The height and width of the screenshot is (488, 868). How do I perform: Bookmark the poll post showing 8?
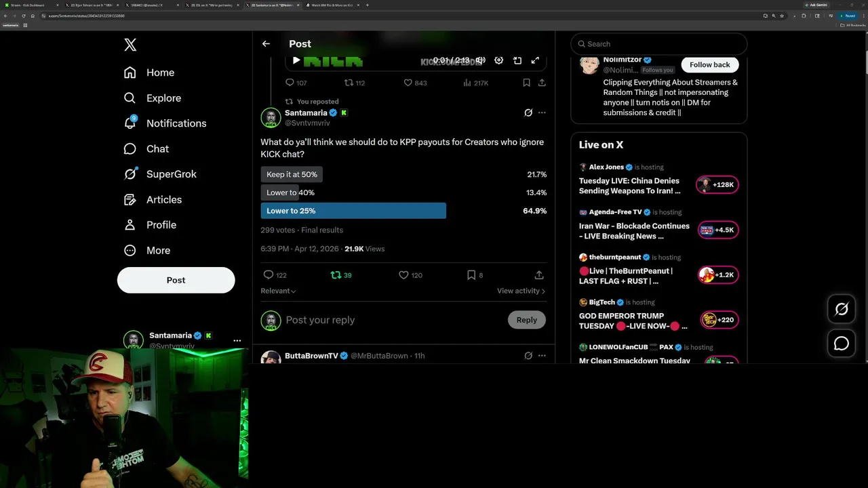[x=475, y=275]
